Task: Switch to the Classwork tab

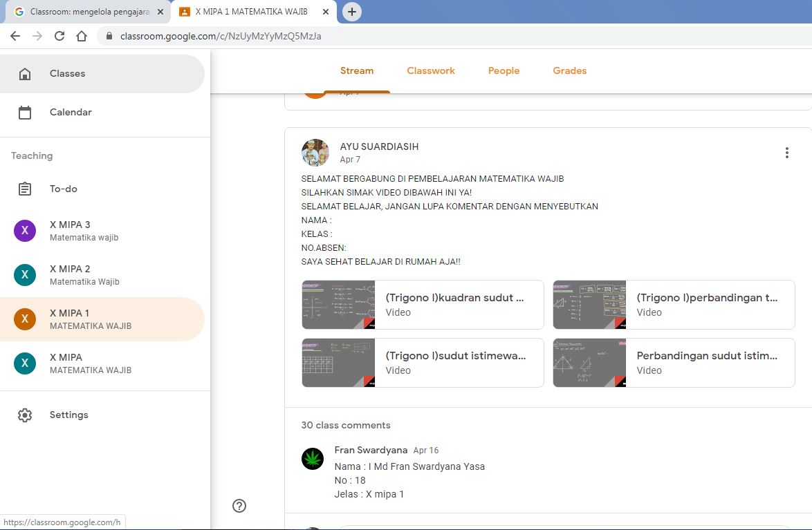Action: coord(431,71)
